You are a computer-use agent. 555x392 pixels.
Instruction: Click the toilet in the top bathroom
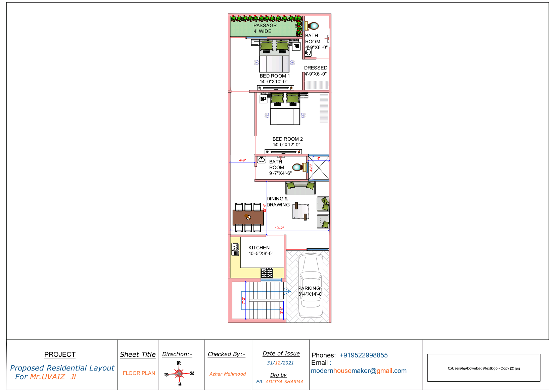(x=312, y=26)
